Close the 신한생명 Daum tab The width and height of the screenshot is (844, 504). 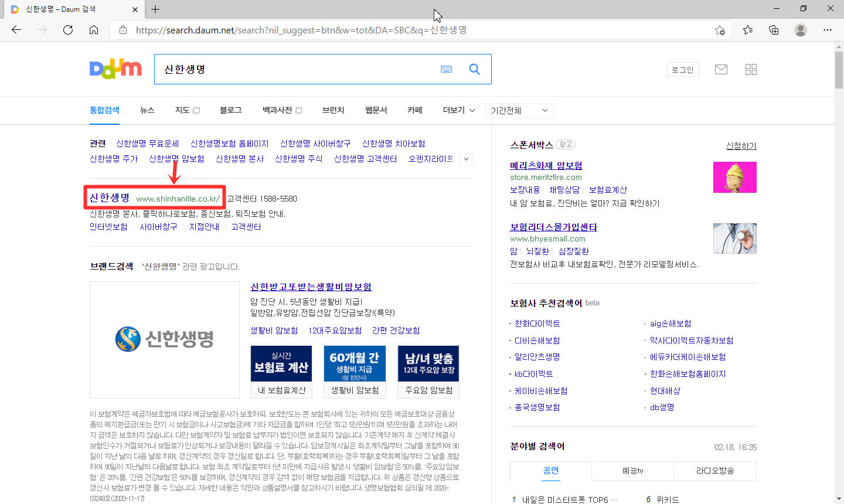[135, 9]
